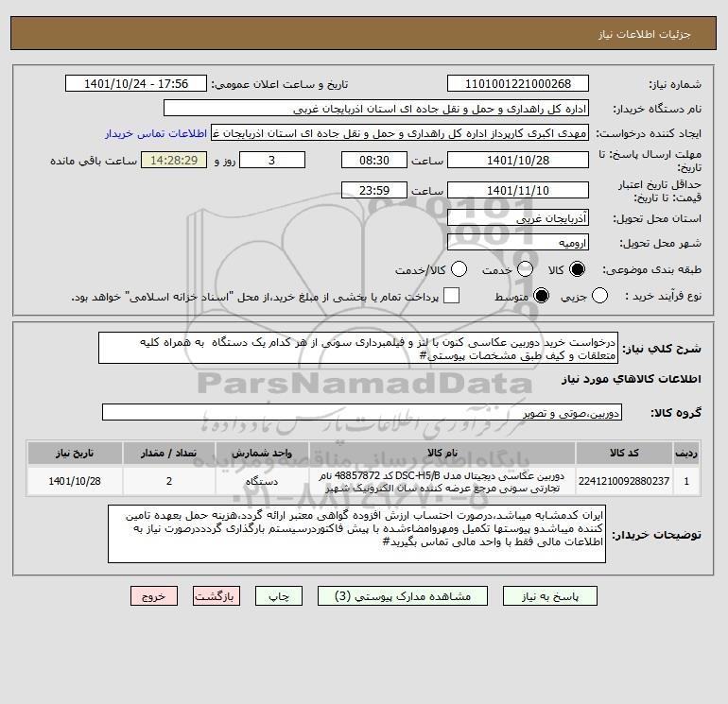Click the توضیحات خریدار notes box

tap(356, 534)
